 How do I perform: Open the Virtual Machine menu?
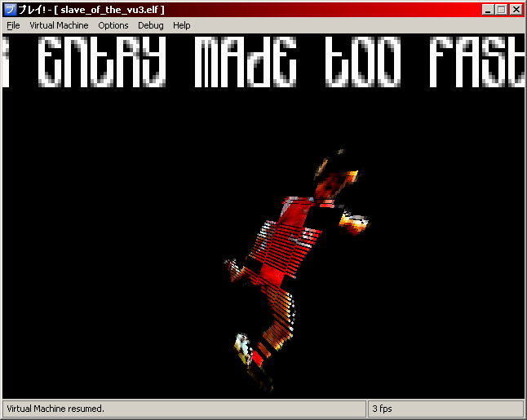click(x=59, y=25)
